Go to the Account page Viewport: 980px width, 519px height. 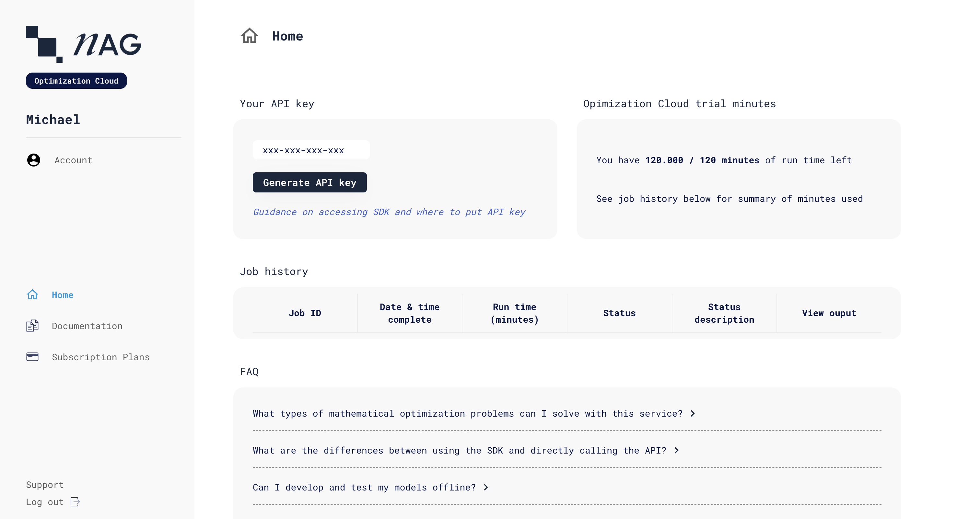[x=73, y=160]
